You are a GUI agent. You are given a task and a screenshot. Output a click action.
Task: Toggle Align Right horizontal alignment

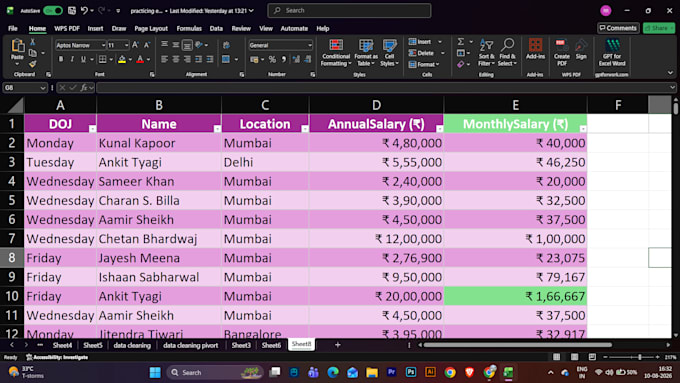click(x=187, y=59)
